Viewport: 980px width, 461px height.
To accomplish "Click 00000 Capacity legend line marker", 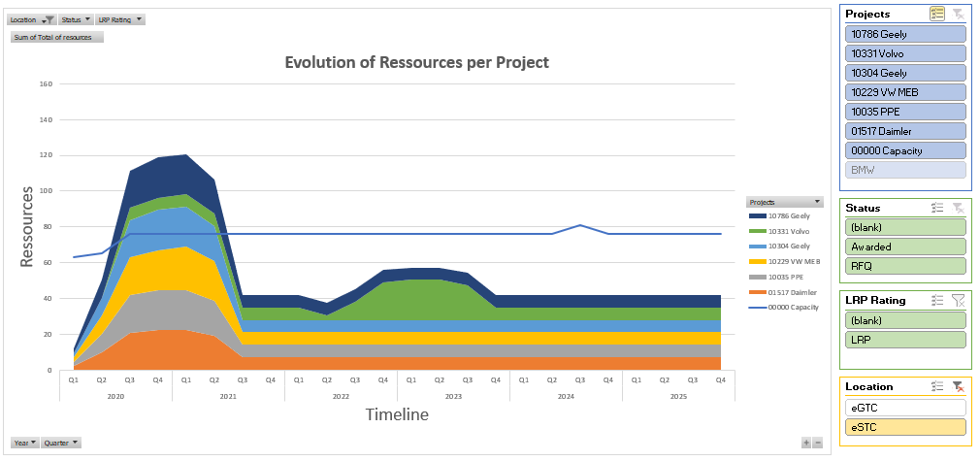I will [758, 307].
